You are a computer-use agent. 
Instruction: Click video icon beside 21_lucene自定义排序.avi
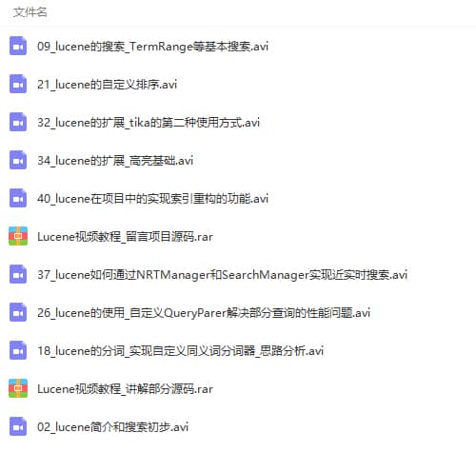(18, 84)
